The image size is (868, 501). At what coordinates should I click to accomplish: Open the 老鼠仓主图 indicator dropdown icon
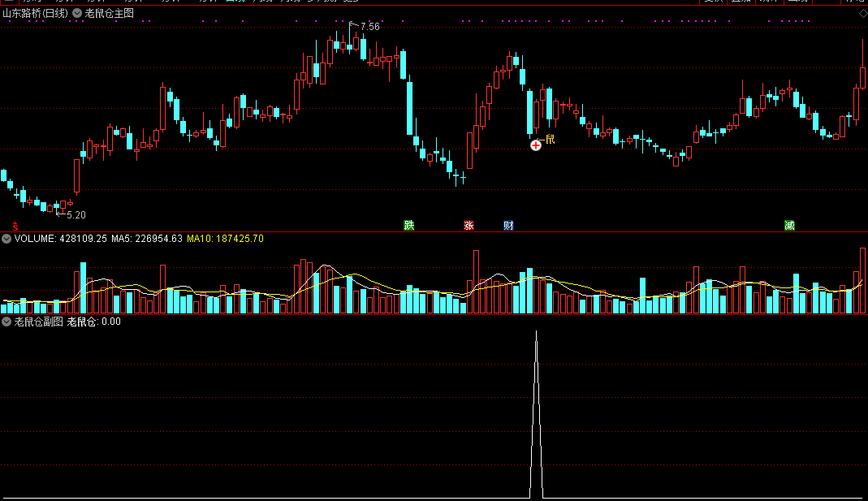click(77, 13)
